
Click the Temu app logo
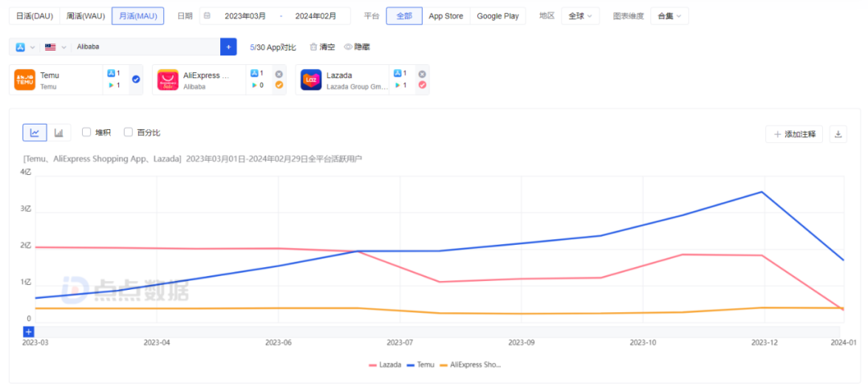25,79
